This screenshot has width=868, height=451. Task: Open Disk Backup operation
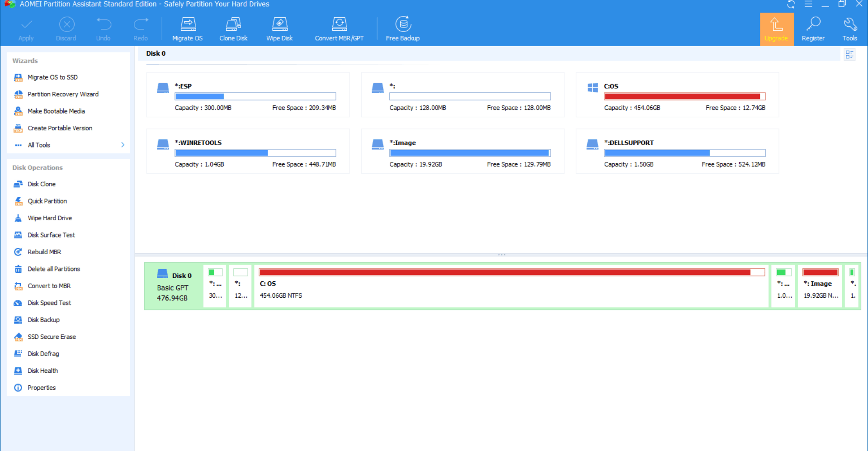43,320
